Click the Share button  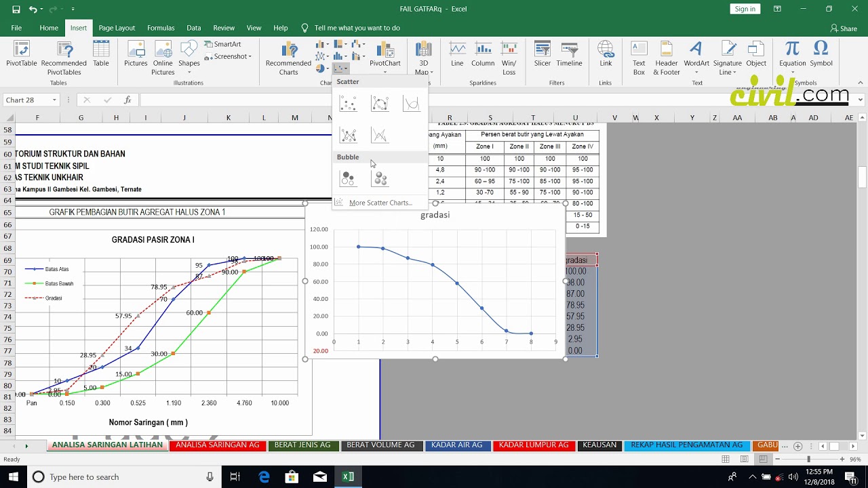[844, 28]
